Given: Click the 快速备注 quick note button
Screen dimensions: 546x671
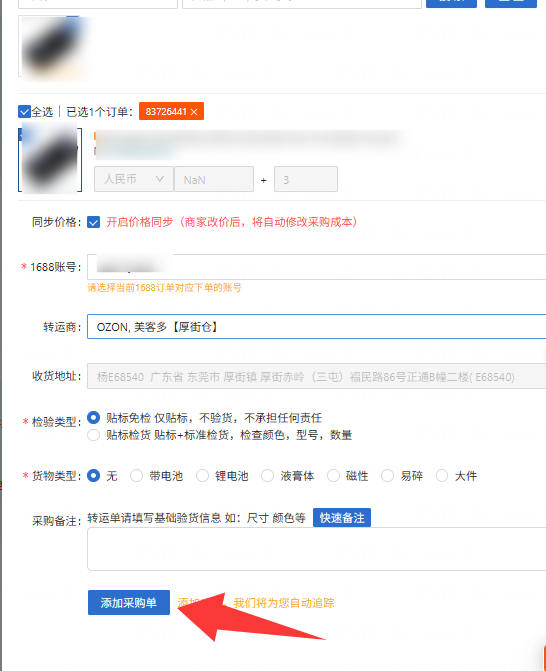Looking at the screenshot, I should tap(342, 518).
